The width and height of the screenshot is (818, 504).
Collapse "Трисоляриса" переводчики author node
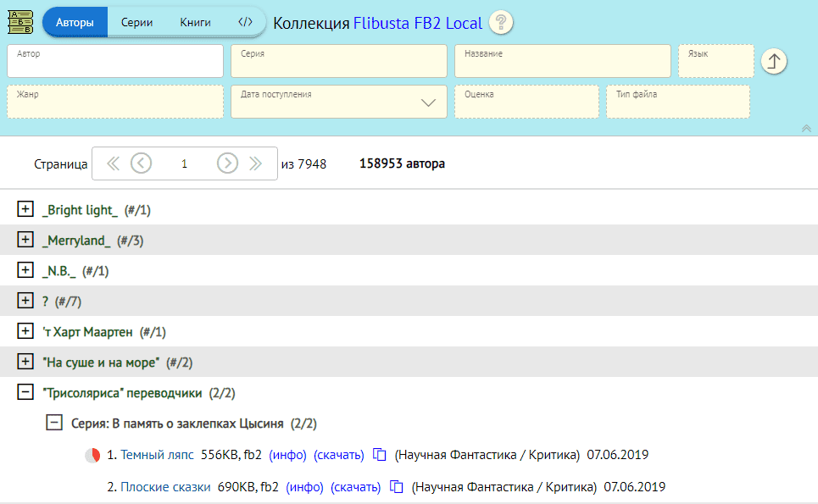click(25, 392)
